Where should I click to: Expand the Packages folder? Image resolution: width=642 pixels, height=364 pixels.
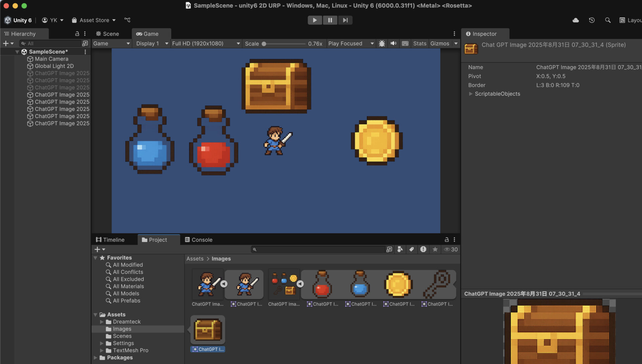pyautogui.click(x=95, y=358)
